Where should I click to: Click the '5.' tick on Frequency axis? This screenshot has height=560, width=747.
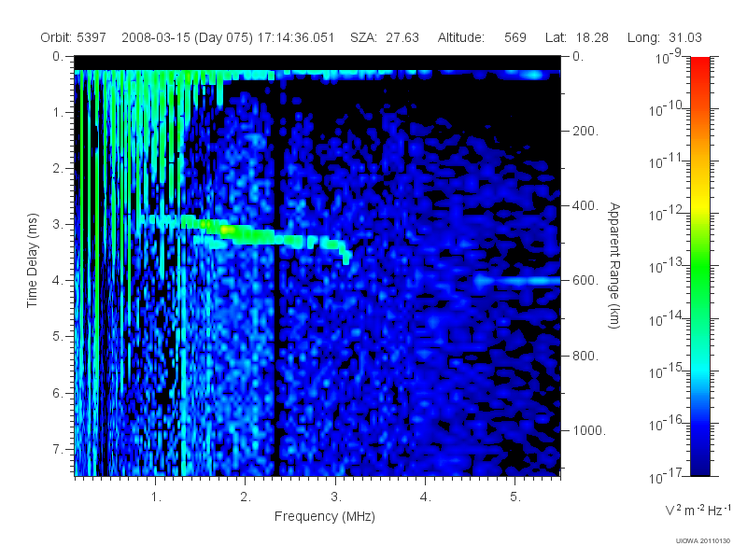coord(516,497)
